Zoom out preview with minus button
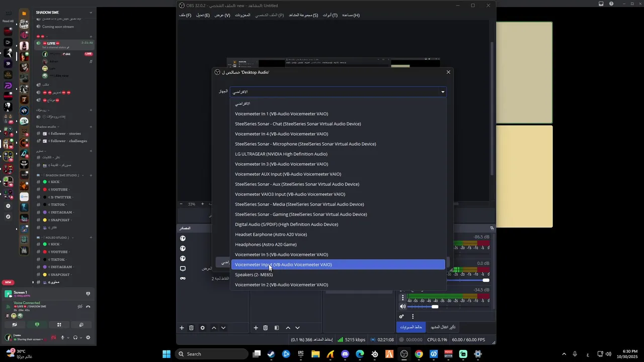The height and width of the screenshot is (362, 644). [x=181, y=204]
